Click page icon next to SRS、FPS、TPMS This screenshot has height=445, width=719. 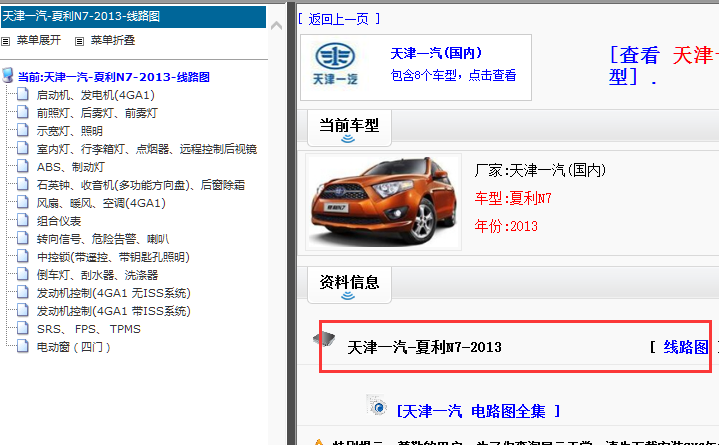tap(22, 328)
